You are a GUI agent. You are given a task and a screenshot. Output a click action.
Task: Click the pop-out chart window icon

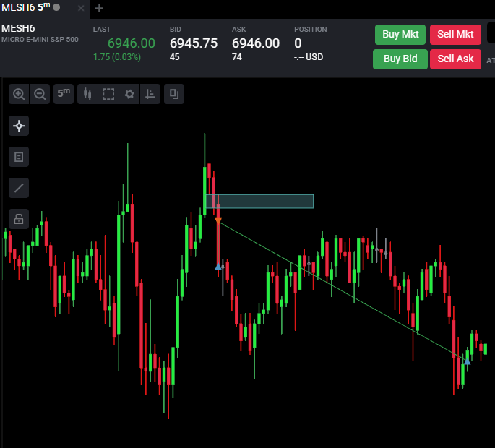[174, 94]
